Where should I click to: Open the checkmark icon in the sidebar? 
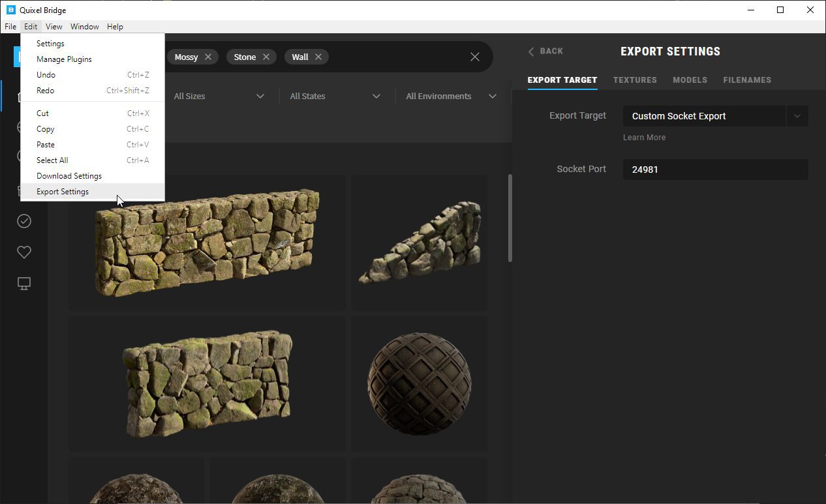click(24, 221)
